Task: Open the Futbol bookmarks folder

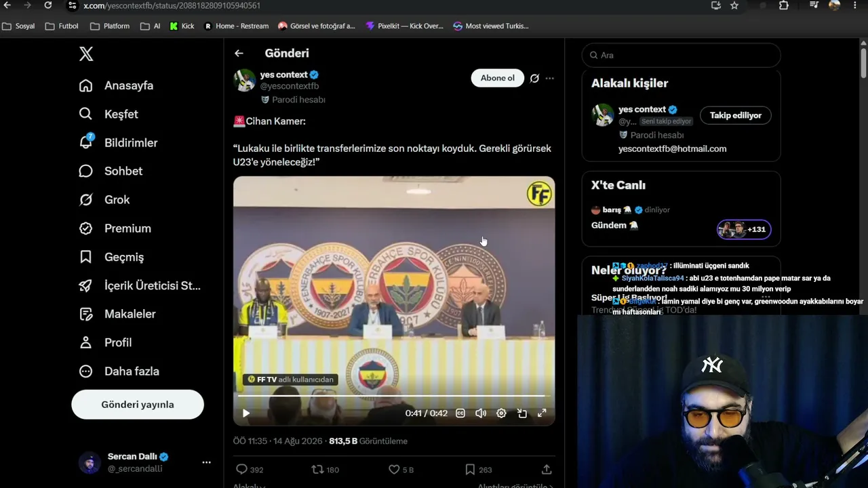Action: tap(62, 26)
